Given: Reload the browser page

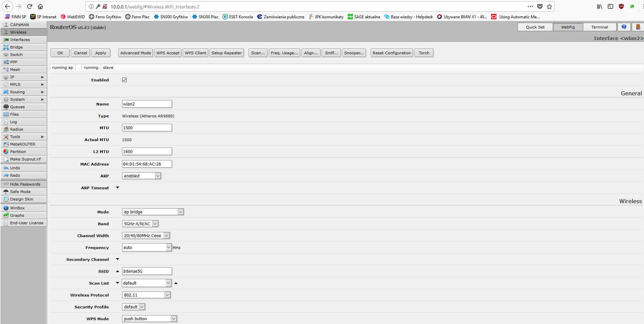Looking at the screenshot, I should (30, 6).
